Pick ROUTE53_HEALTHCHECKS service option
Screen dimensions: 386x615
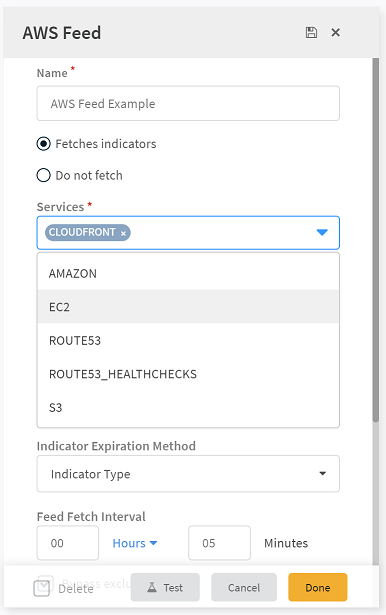coord(188,374)
